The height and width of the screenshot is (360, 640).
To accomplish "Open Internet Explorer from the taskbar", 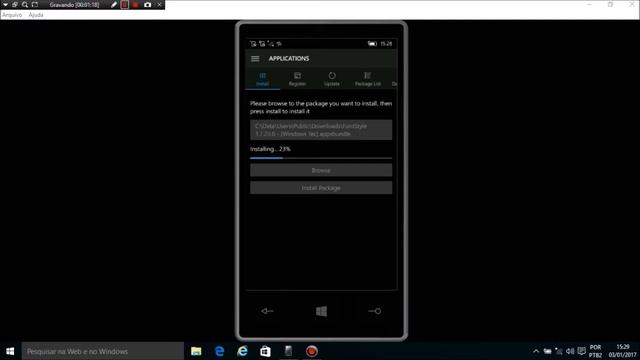I will pos(242,351).
